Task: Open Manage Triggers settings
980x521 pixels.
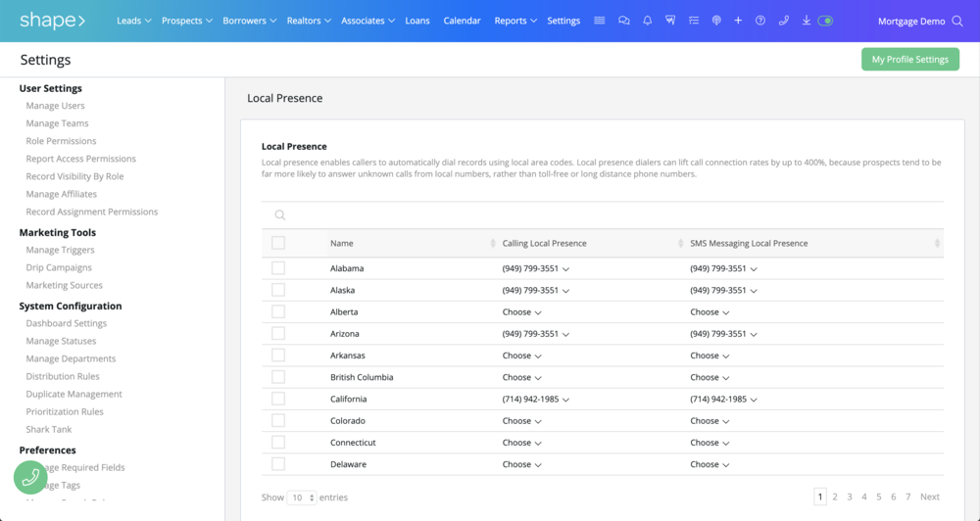Action: pyautogui.click(x=60, y=250)
